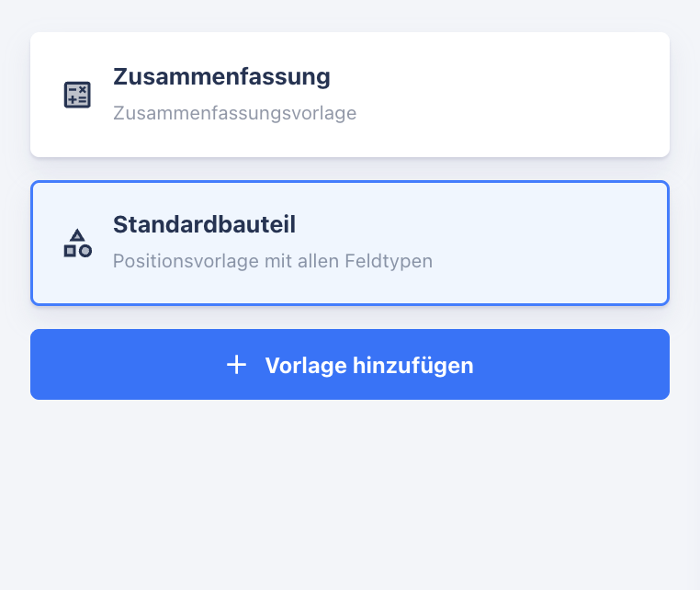Choose the summary template list entry
This screenshot has width=700, height=590.
pyautogui.click(x=349, y=95)
